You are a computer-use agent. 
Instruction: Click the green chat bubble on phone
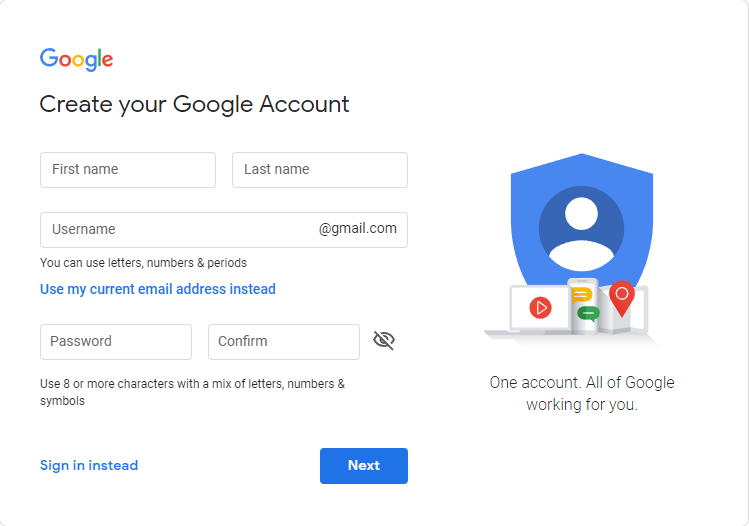point(588,313)
